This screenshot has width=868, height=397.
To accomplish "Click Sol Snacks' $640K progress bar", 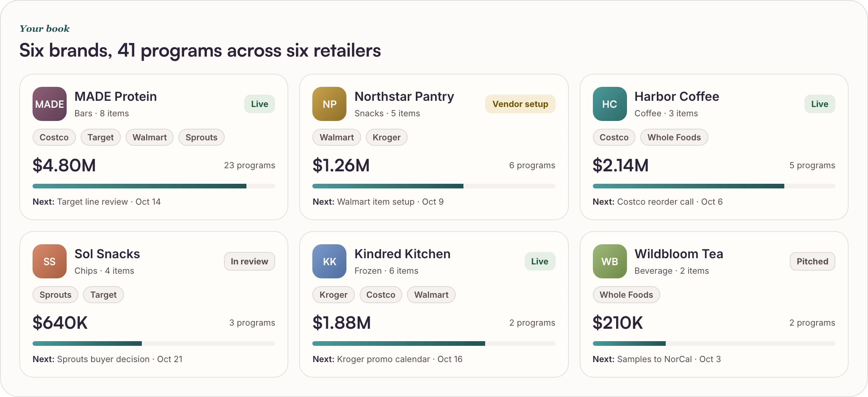I will coord(154,343).
